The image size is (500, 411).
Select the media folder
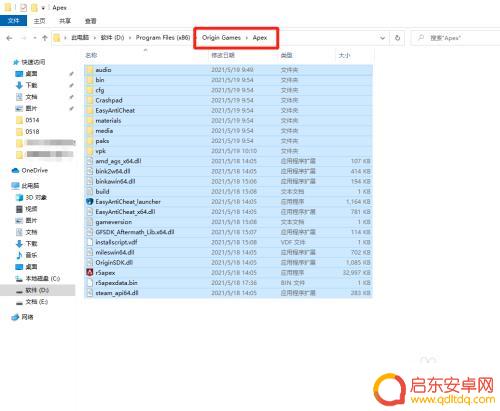[228, 131]
